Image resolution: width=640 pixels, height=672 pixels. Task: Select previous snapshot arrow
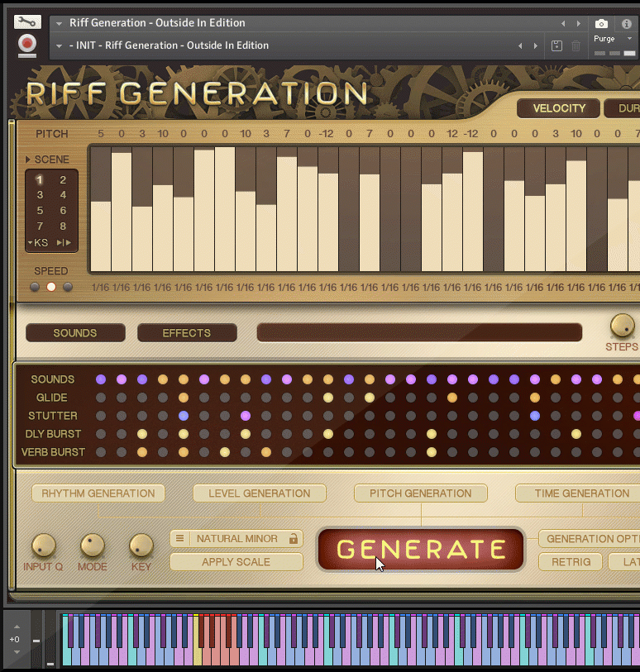520,45
